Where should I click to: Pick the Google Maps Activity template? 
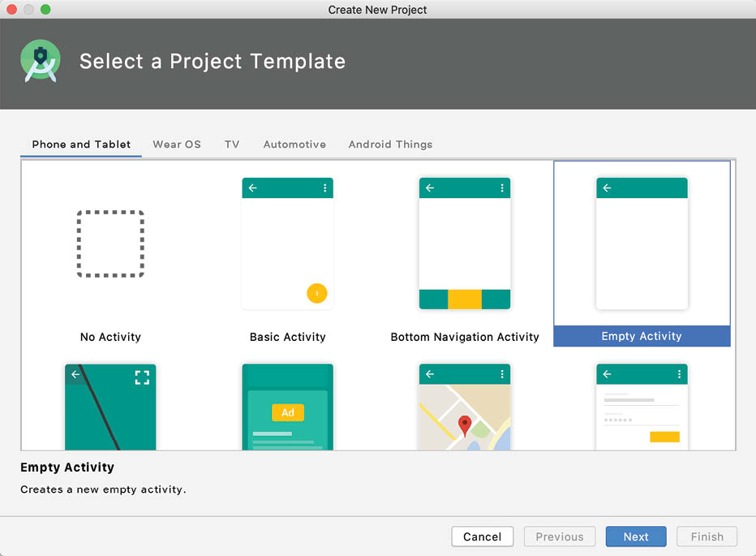click(465, 406)
